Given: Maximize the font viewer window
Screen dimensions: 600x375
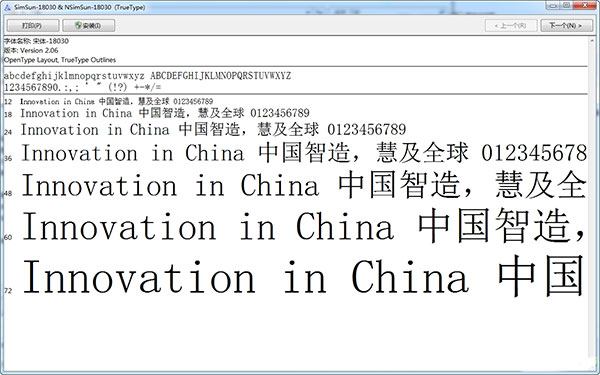Looking at the screenshot, I should 567,5.
